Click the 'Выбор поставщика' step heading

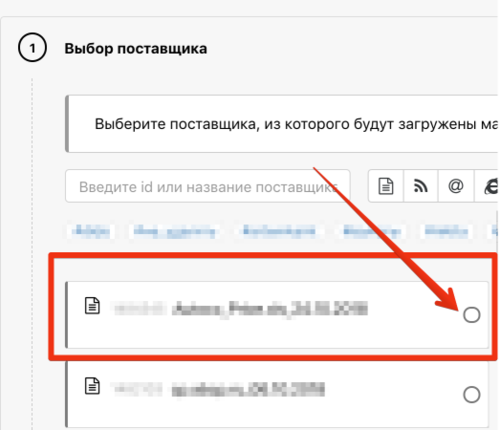click(x=136, y=49)
